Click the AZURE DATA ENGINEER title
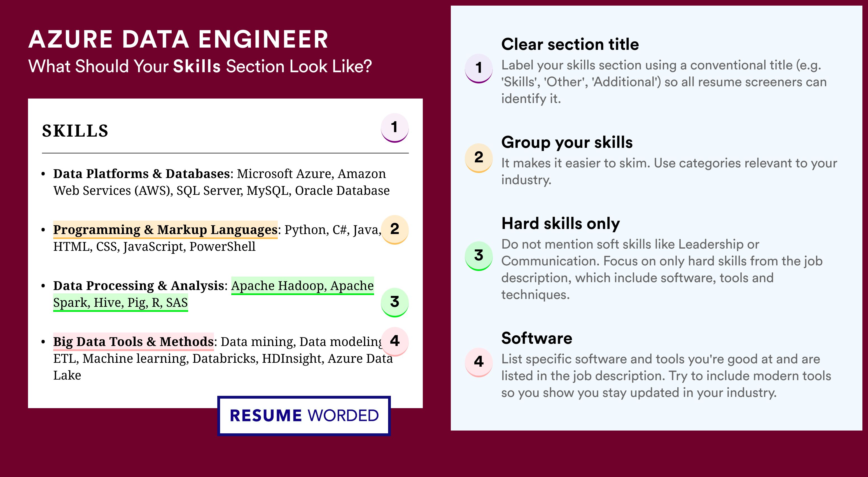Image resolution: width=868 pixels, height=477 pixels. tap(178, 39)
